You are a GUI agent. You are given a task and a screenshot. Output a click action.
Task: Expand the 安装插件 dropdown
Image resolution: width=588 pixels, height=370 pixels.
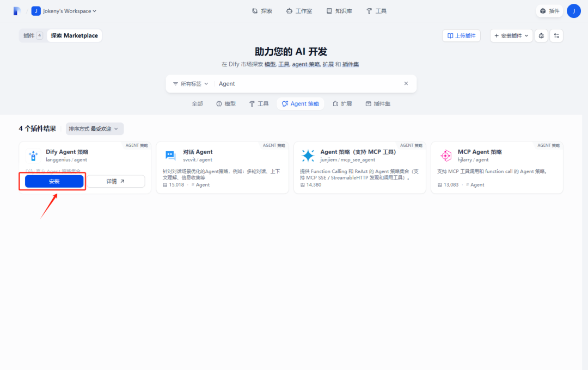pos(511,35)
